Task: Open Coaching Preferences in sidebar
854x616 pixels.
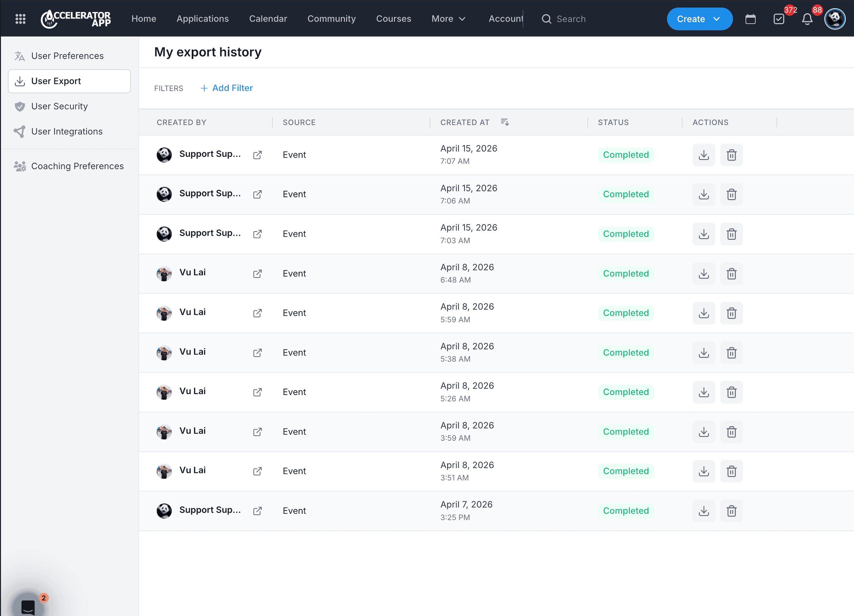Action: click(77, 166)
